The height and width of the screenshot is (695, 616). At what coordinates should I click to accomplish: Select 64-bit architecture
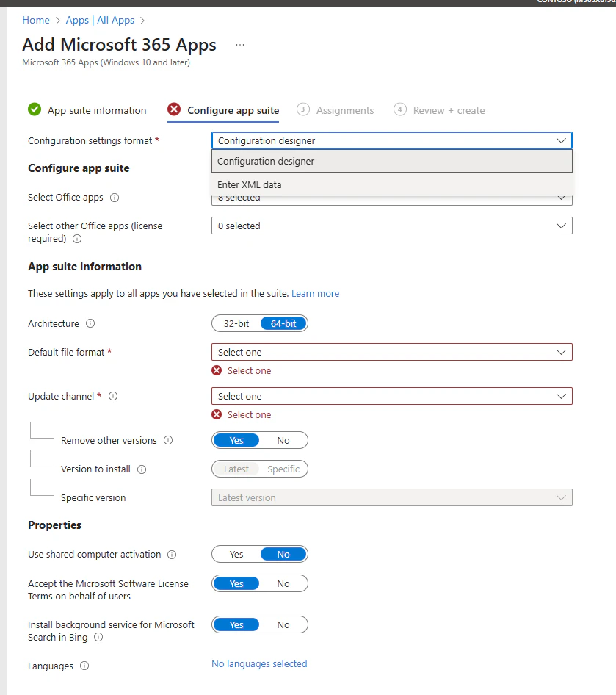coord(283,323)
